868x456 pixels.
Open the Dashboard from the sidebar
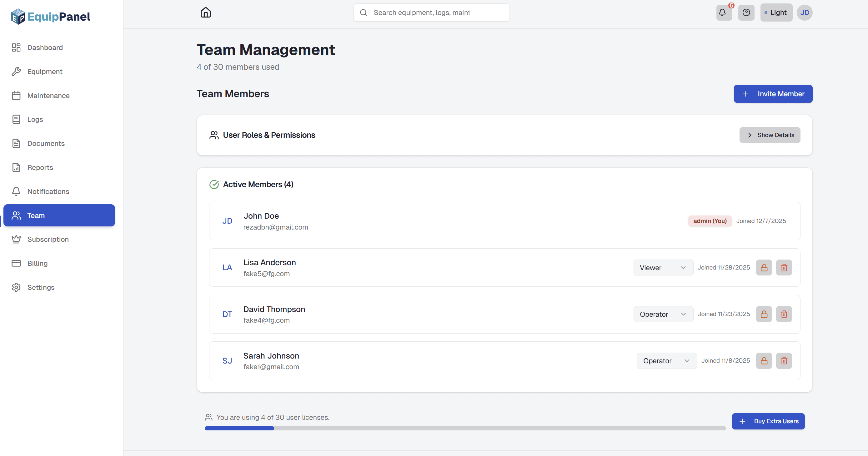click(x=45, y=47)
